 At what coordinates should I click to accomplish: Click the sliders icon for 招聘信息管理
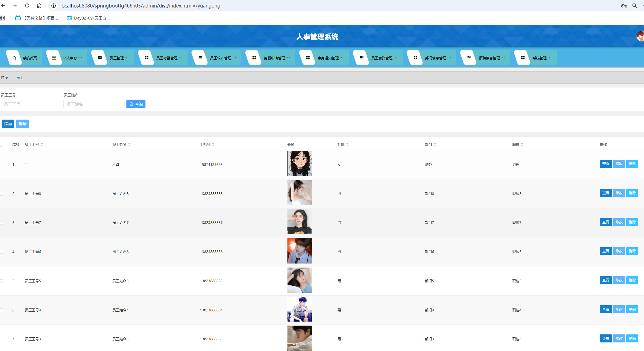(x=469, y=58)
